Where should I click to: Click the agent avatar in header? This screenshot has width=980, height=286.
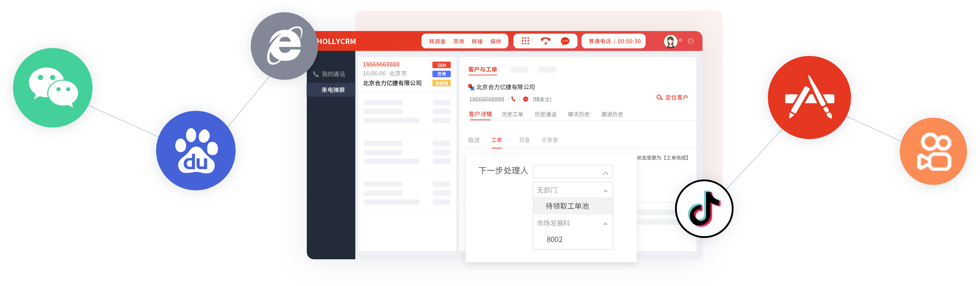(x=670, y=42)
